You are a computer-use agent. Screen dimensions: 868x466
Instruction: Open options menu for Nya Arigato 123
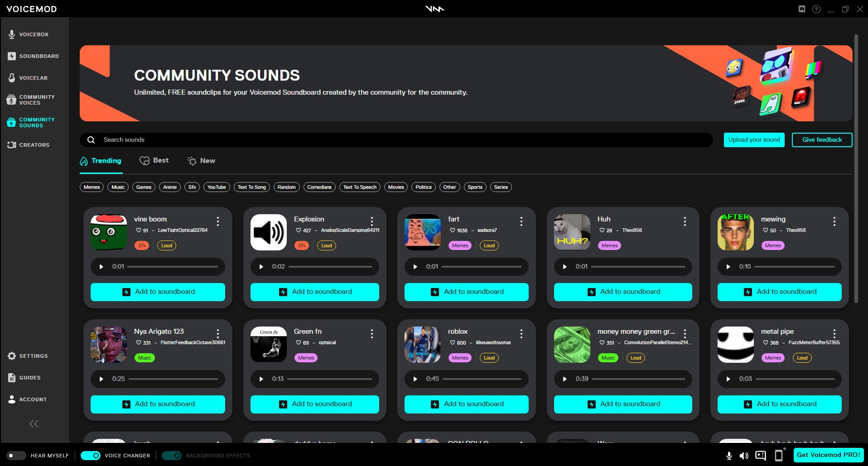point(218,334)
